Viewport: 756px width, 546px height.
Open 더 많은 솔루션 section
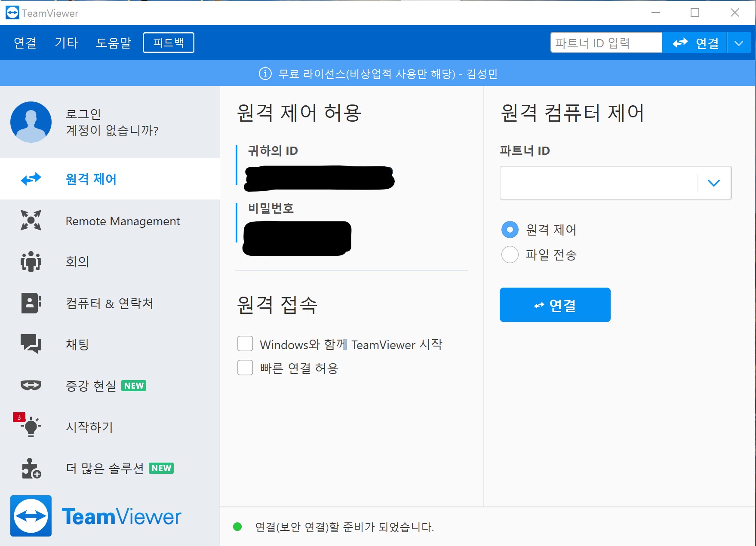click(110, 468)
